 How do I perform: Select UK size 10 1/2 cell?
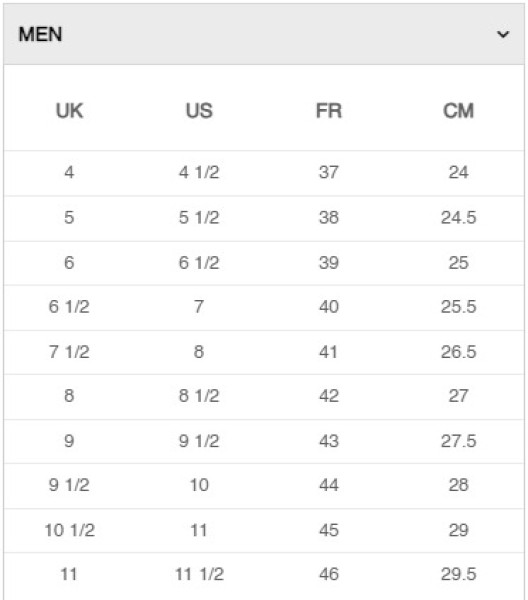pyautogui.click(x=69, y=530)
